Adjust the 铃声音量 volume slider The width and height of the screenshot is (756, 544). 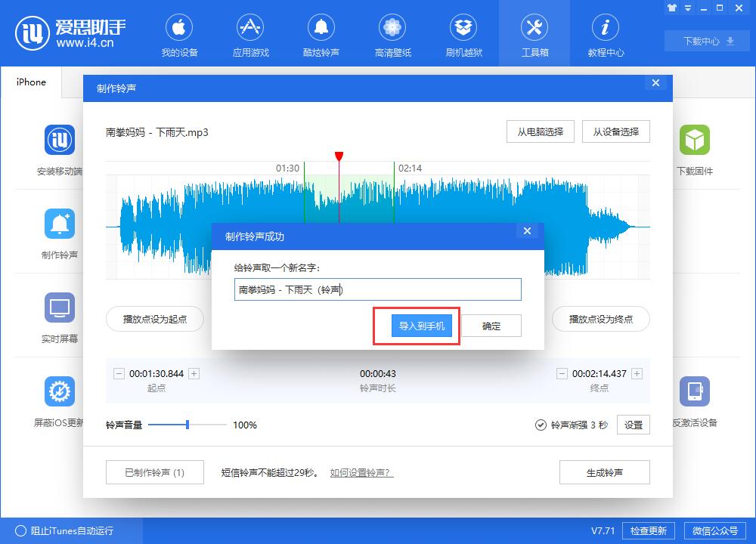coord(187,425)
